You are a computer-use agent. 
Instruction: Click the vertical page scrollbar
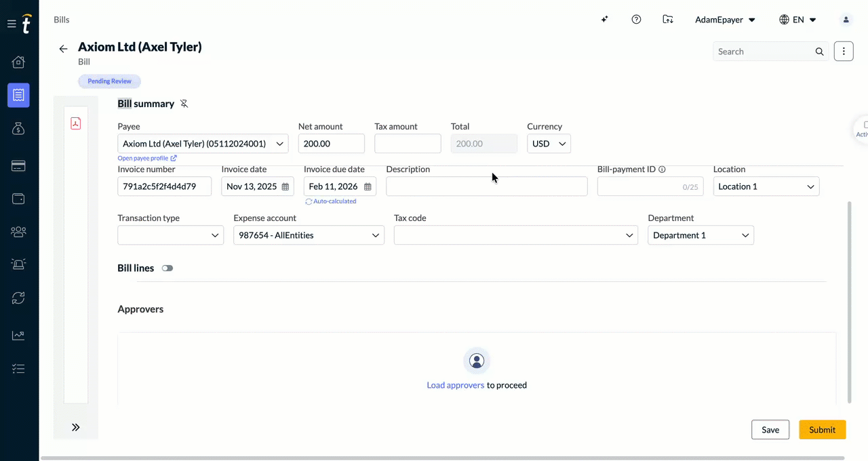tap(849, 302)
